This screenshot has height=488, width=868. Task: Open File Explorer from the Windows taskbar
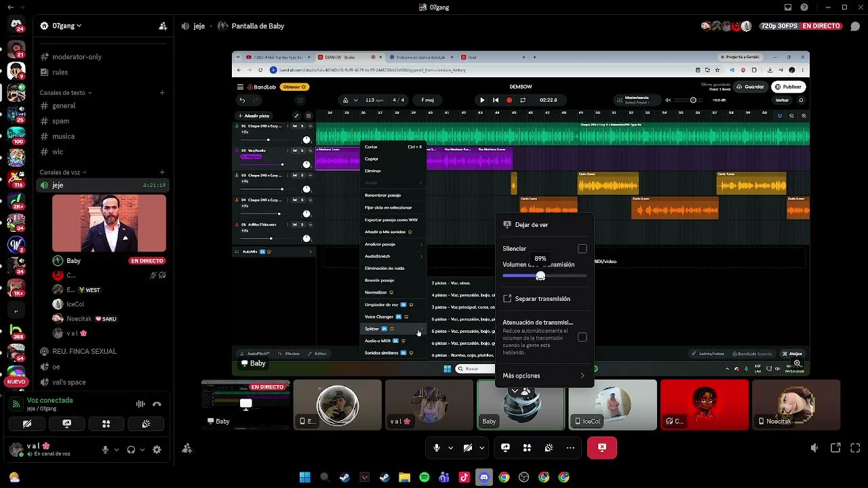coord(404,477)
